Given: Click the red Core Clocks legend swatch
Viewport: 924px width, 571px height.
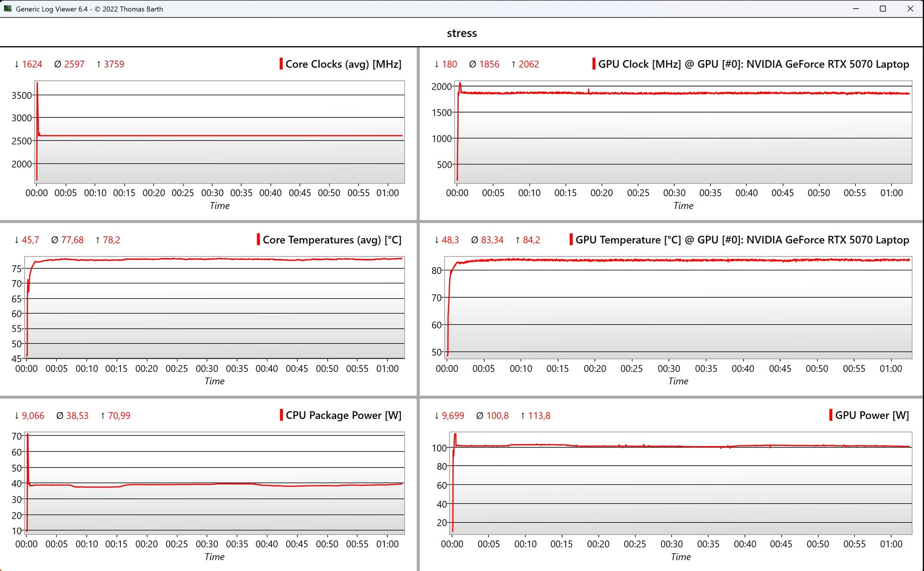Looking at the screenshot, I should pos(281,64).
